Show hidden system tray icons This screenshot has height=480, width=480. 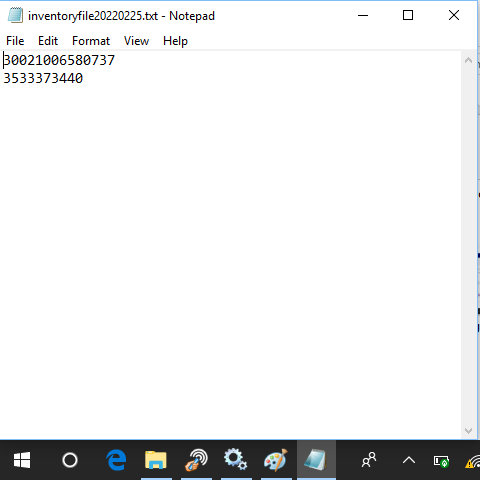click(409, 460)
